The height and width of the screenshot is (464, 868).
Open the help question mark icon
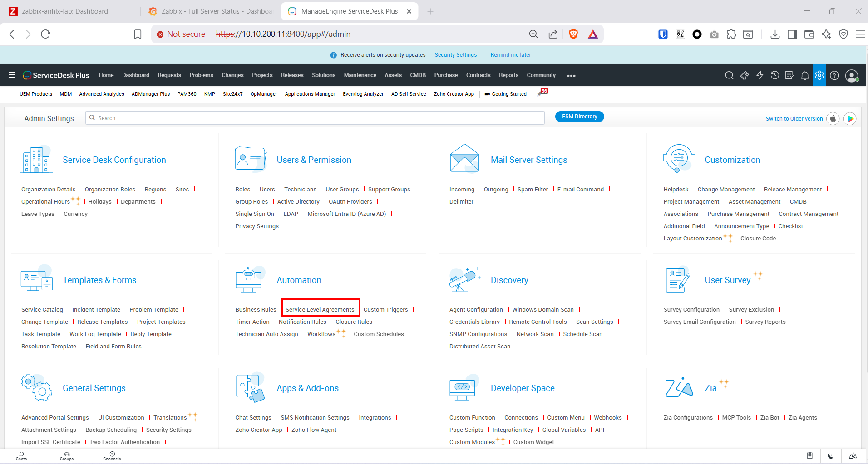pyautogui.click(x=834, y=75)
